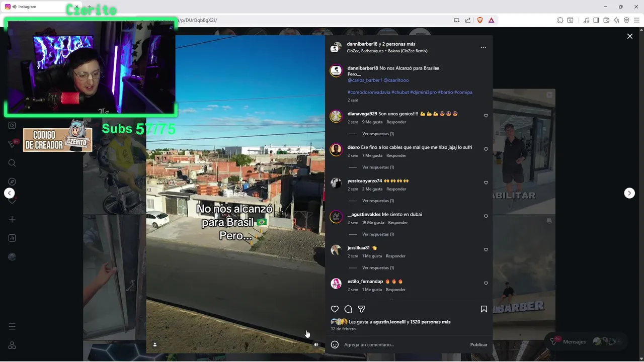Go to the previous post arrow
The image size is (644, 362).
click(x=9, y=193)
